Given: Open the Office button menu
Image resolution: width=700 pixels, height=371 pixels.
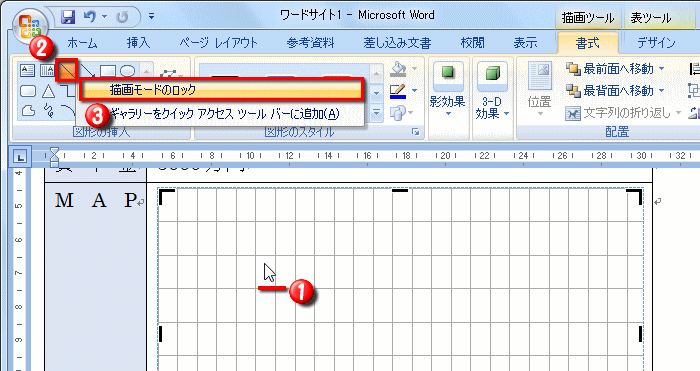Looking at the screenshot, I should point(29,26).
